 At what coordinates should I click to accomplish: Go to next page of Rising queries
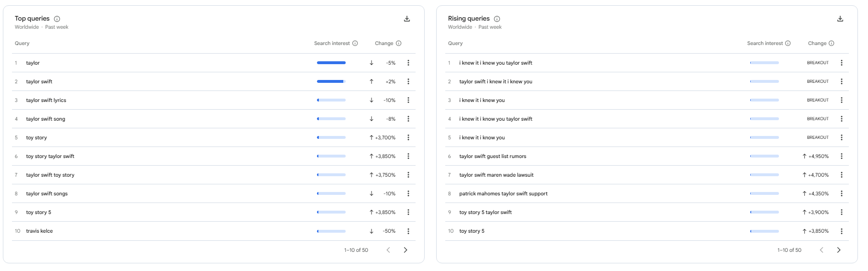click(x=839, y=250)
